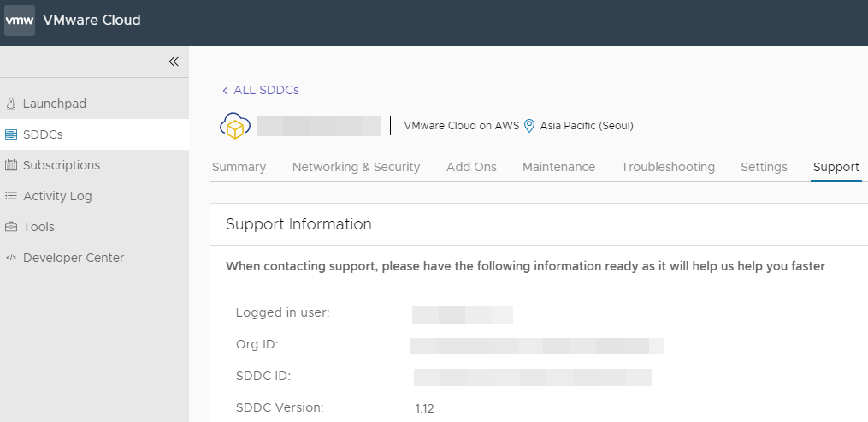
Task: Click the 'Logged in user:' label
Action: (283, 313)
